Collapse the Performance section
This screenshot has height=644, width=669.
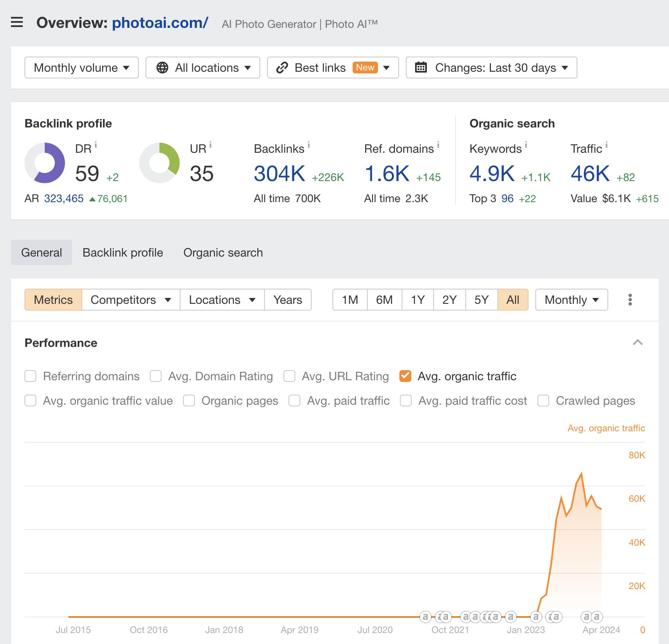click(x=638, y=342)
